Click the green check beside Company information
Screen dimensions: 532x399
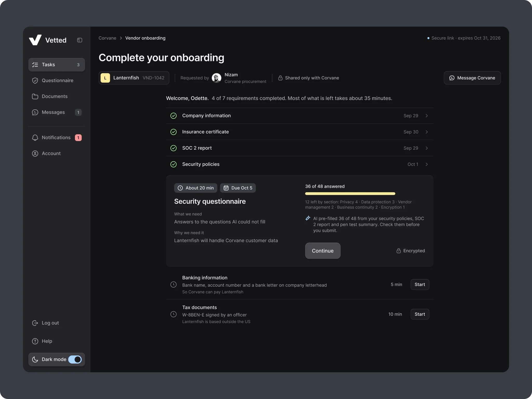coord(174,116)
